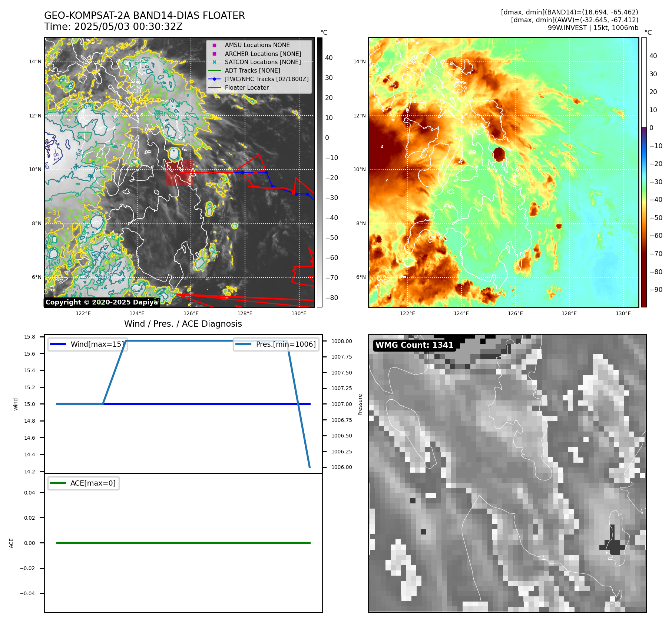This screenshot has height=626, width=672.
Task: Click the grayscale temperature colorbar beside left map
Action: [320, 172]
